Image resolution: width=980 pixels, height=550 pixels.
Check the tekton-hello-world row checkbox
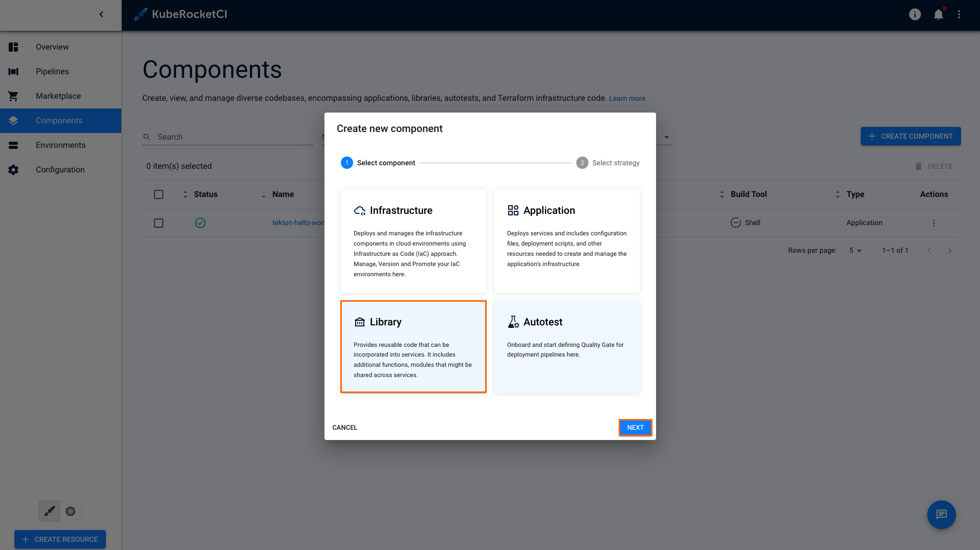159,223
